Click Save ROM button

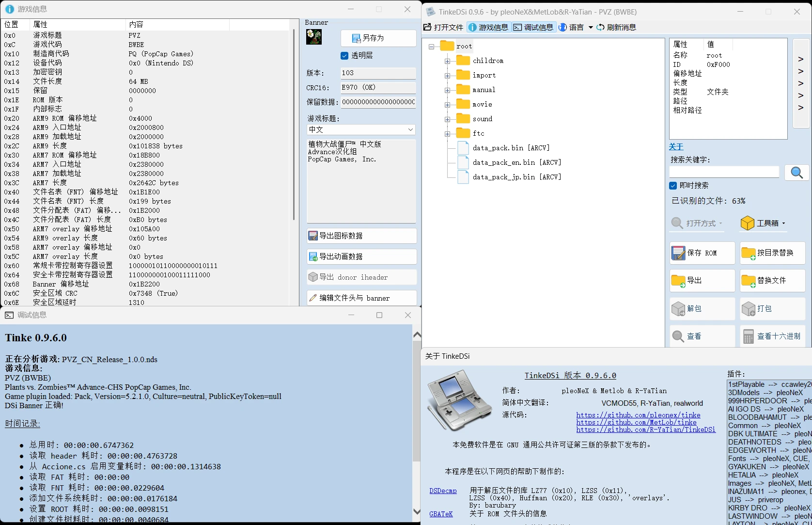[x=702, y=253]
